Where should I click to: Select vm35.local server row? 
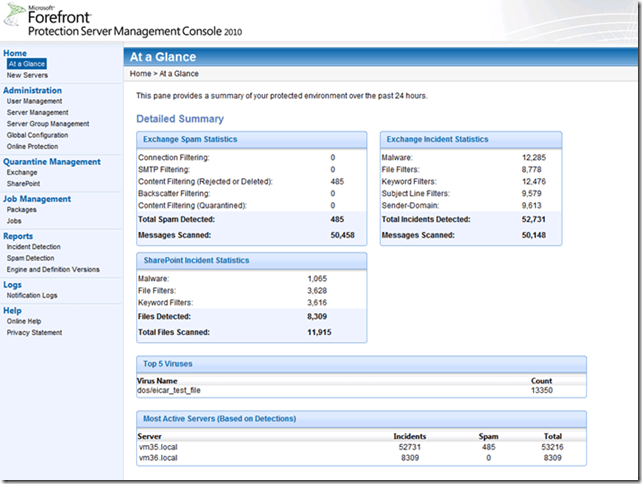point(156,449)
